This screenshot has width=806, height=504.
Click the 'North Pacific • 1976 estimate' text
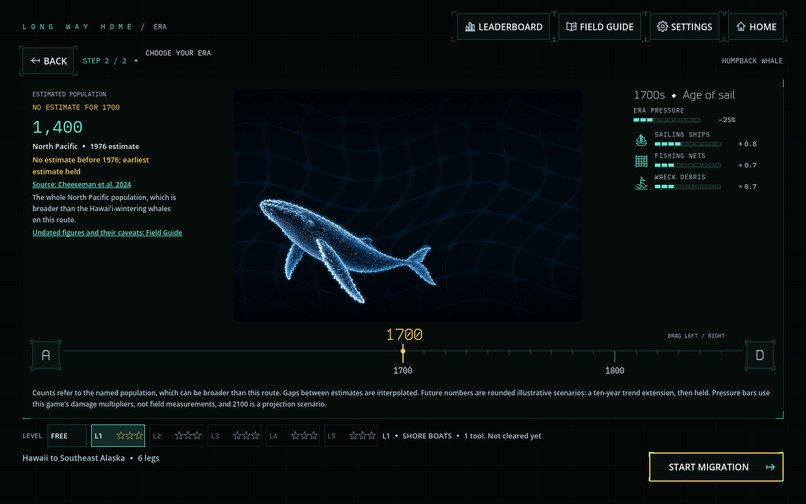point(86,147)
